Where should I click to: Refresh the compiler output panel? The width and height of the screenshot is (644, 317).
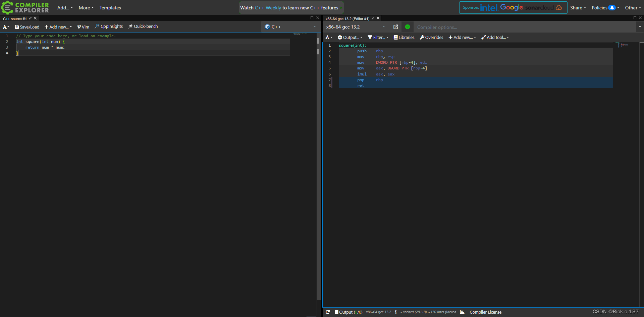click(x=328, y=312)
